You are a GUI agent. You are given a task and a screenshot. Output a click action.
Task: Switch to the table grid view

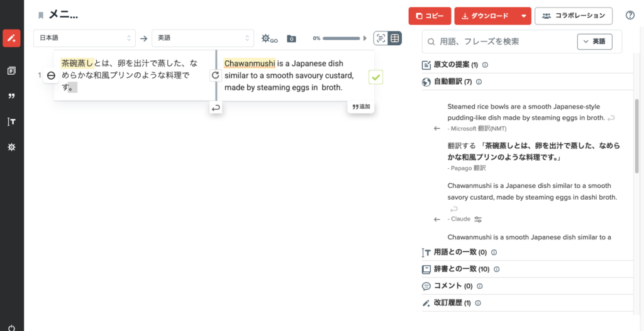395,38
